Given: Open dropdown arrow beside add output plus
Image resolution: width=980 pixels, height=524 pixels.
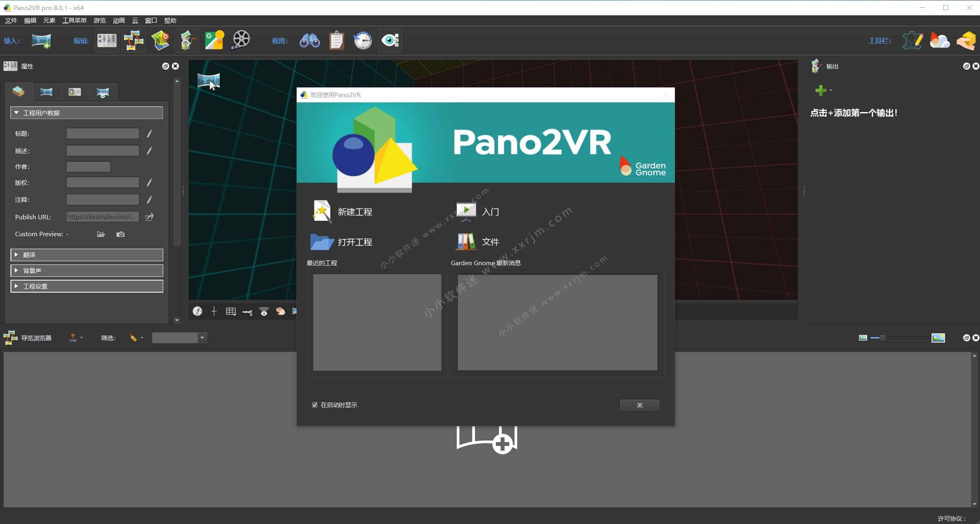Looking at the screenshot, I should (x=831, y=90).
